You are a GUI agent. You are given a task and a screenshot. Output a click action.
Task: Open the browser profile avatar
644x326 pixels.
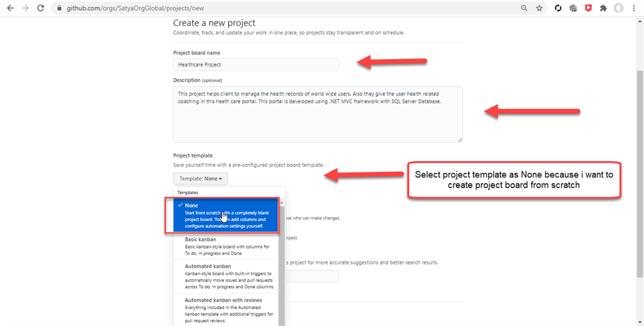(x=619, y=8)
